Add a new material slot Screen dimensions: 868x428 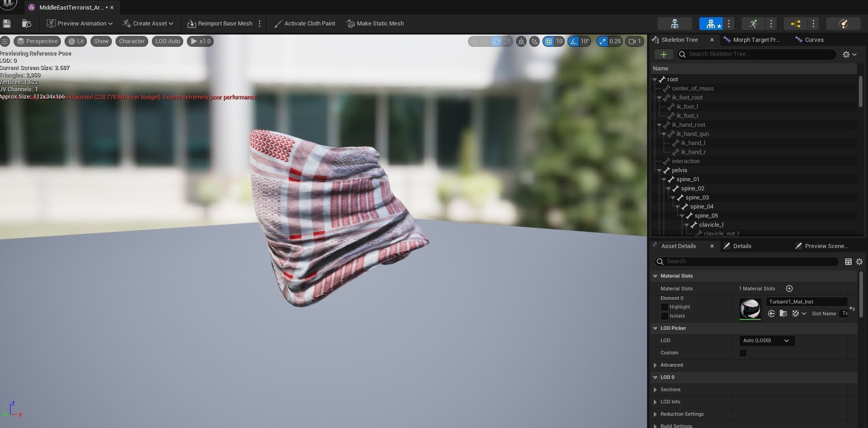[x=789, y=289]
